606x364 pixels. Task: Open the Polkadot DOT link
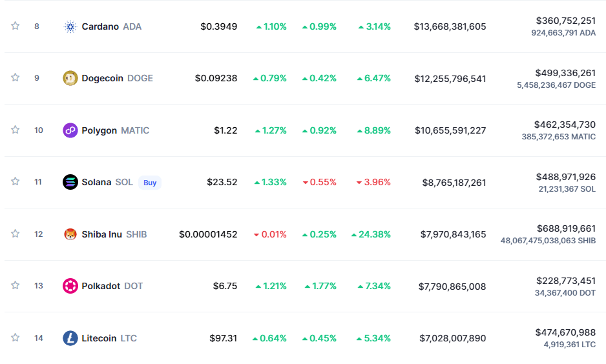[112, 286]
